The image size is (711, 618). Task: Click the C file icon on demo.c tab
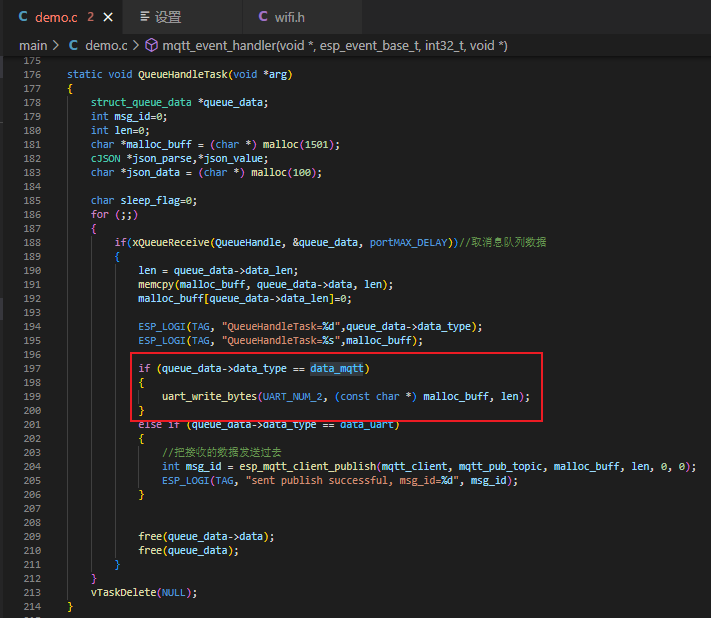[x=23, y=17]
